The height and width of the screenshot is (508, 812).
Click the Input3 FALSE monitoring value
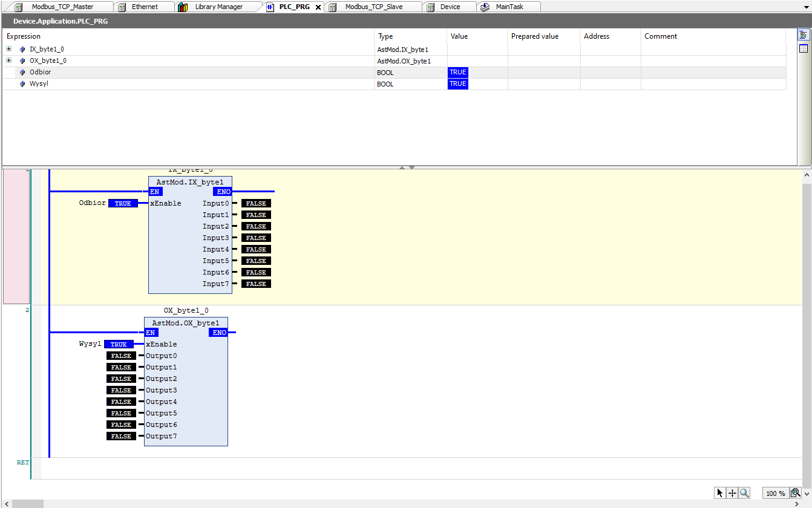(x=256, y=238)
